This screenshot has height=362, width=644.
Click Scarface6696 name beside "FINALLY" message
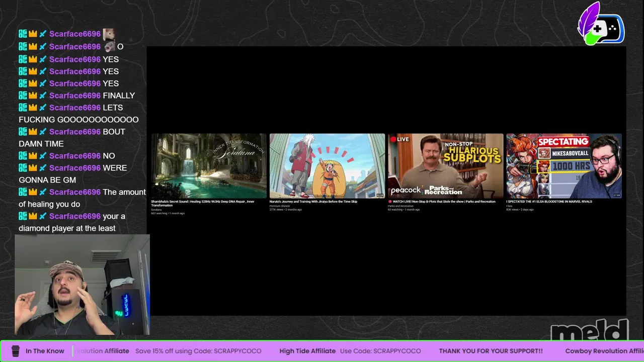tap(75, 96)
